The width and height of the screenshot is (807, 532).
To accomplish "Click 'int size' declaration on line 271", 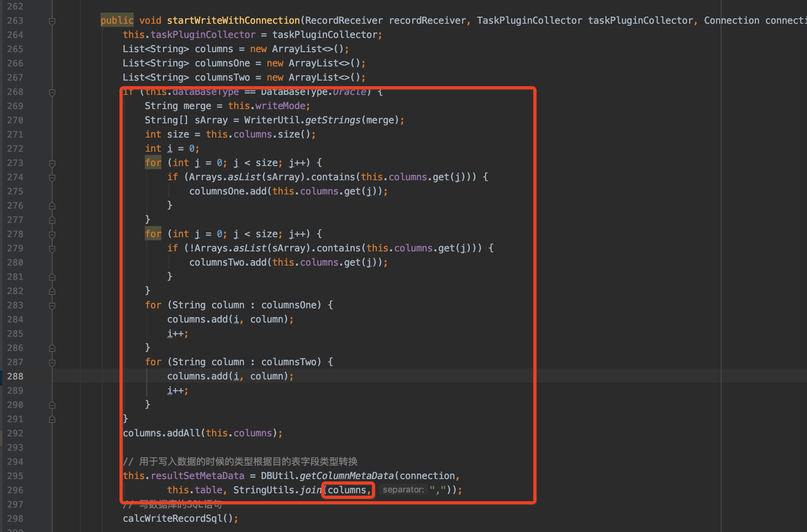I will coord(167,134).
